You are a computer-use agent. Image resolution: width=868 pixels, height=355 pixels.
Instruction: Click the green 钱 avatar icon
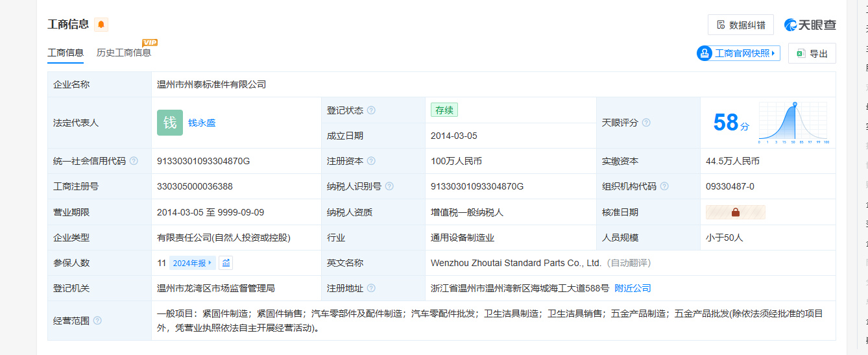pyautogui.click(x=170, y=123)
